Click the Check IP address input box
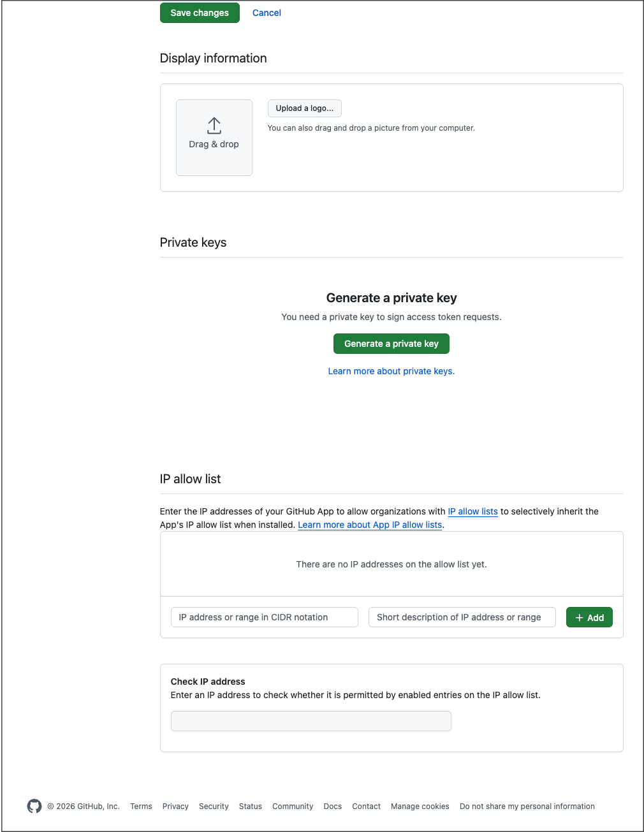The width and height of the screenshot is (644, 832). [311, 721]
